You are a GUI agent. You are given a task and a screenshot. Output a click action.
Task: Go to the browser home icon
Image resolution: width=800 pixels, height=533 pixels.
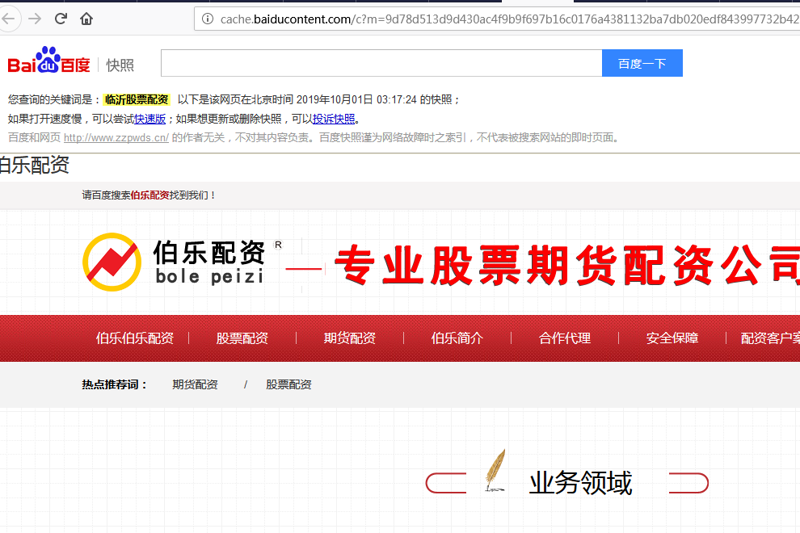tap(86, 19)
